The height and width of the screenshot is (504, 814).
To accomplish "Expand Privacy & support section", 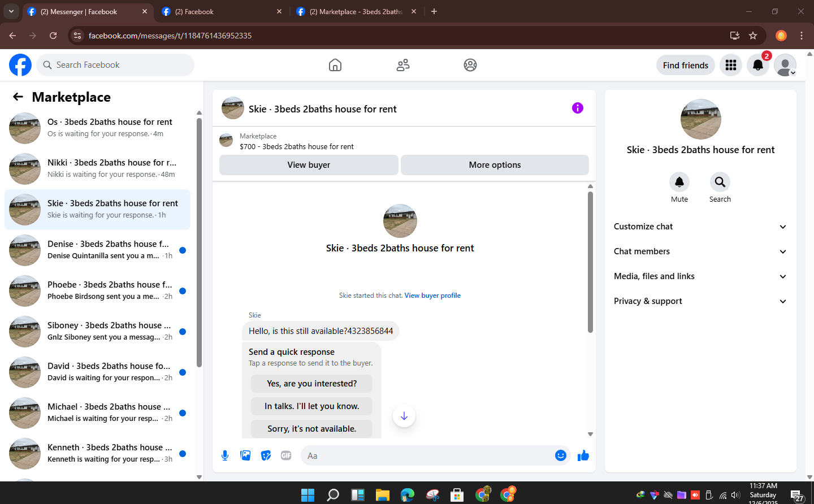I will [701, 301].
